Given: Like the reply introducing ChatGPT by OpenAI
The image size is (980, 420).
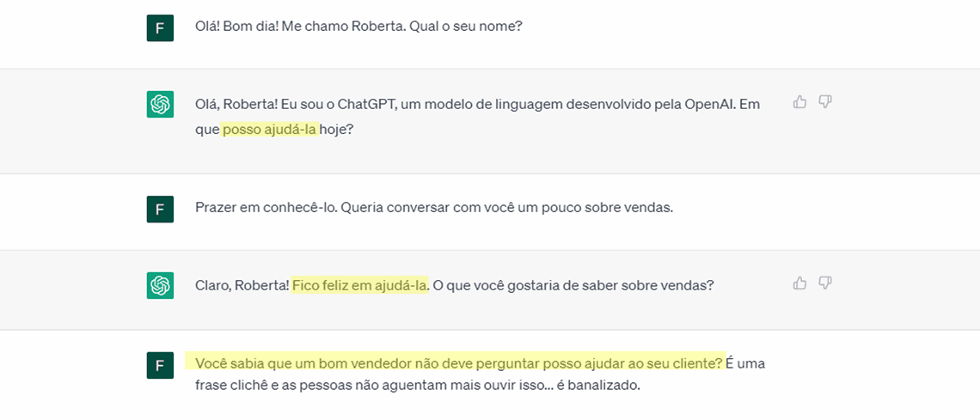Looking at the screenshot, I should pyautogui.click(x=799, y=102).
